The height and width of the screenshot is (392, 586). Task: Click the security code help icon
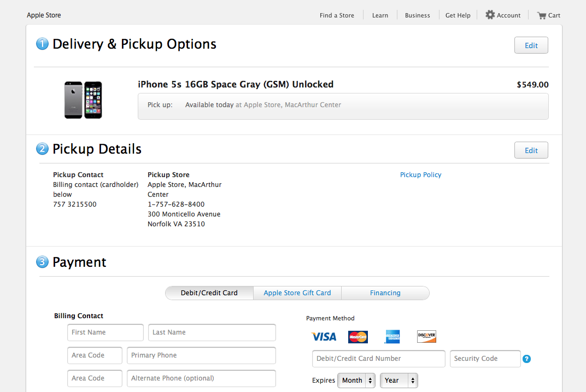[x=526, y=359]
